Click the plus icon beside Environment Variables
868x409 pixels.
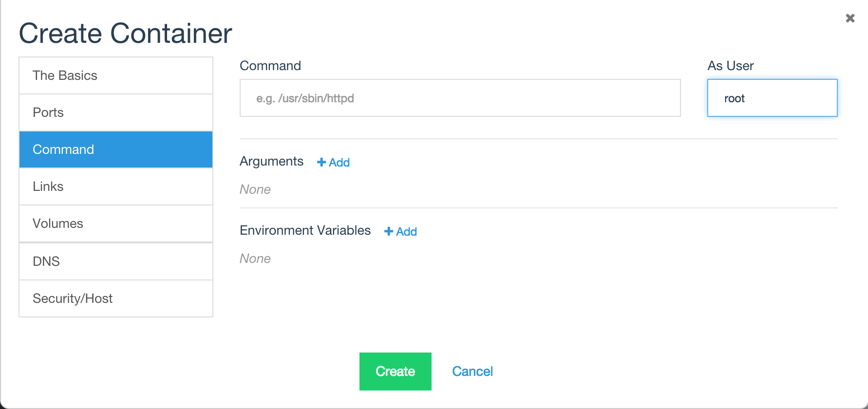(389, 231)
